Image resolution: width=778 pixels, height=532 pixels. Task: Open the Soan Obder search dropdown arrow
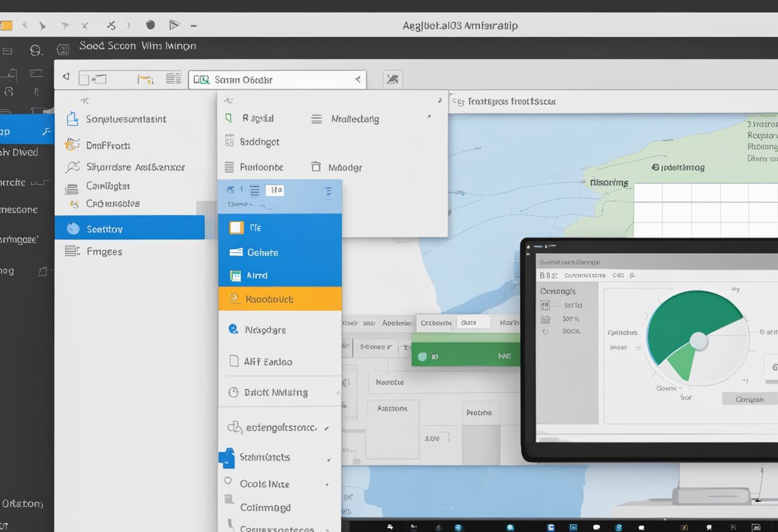tap(358, 79)
